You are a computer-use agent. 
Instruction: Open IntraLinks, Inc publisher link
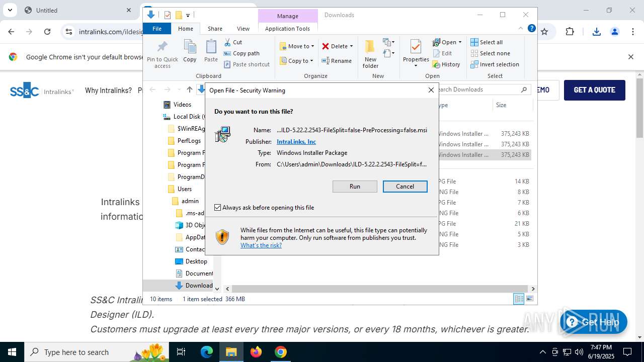tap(296, 142)
